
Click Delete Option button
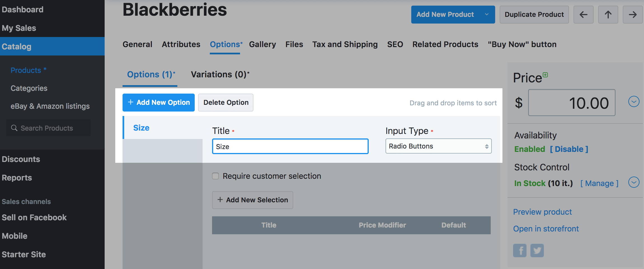(226, 103)
